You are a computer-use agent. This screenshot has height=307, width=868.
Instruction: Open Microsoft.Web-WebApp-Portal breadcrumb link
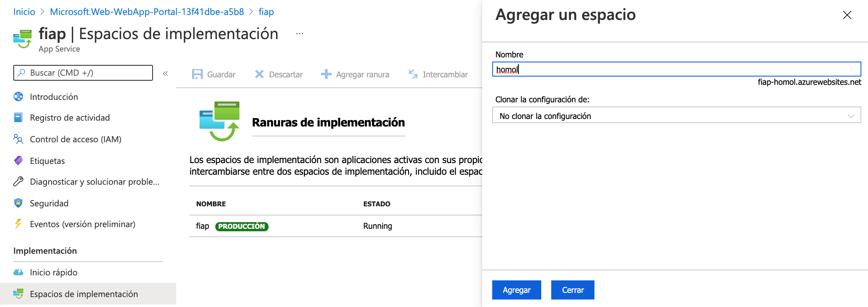point(147,12)
